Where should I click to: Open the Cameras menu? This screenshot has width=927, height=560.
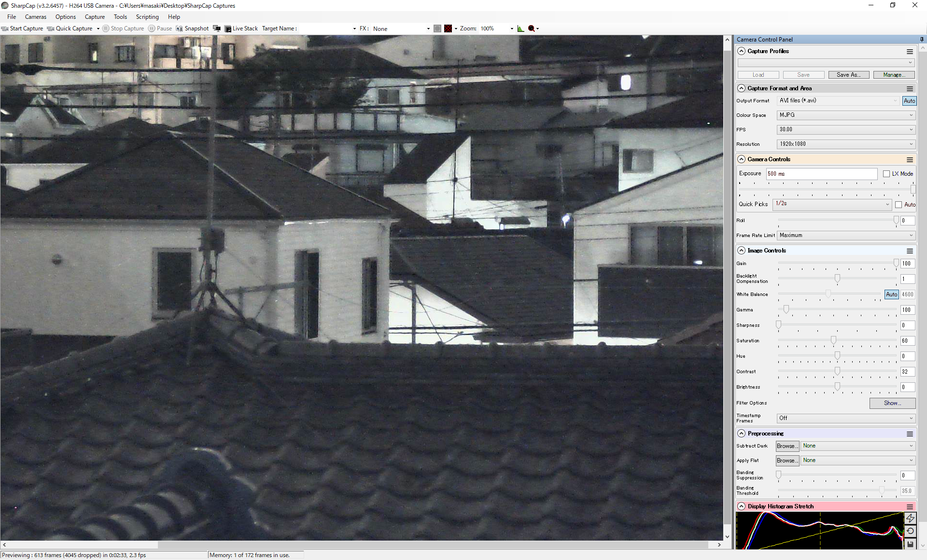[x=36, y=17]
